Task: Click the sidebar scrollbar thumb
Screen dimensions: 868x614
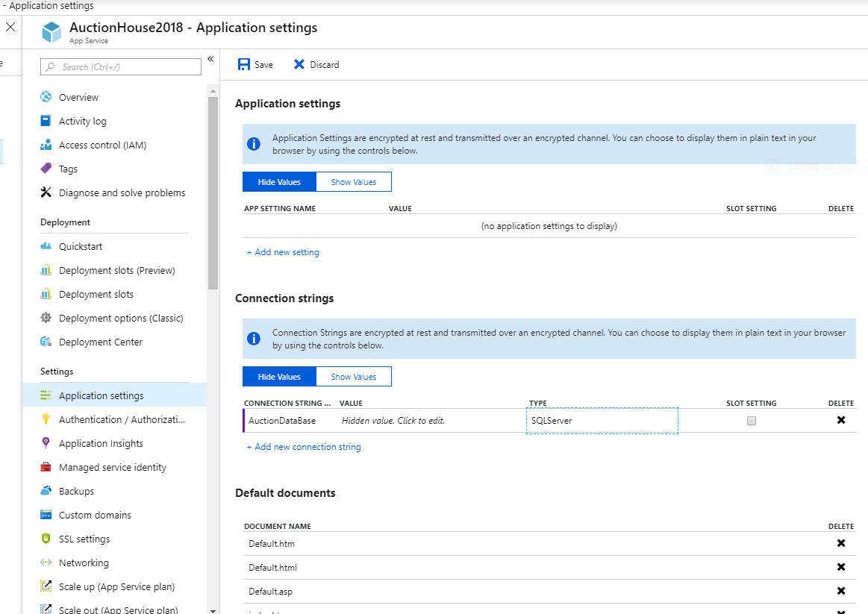Action: (x=213, y=193)
